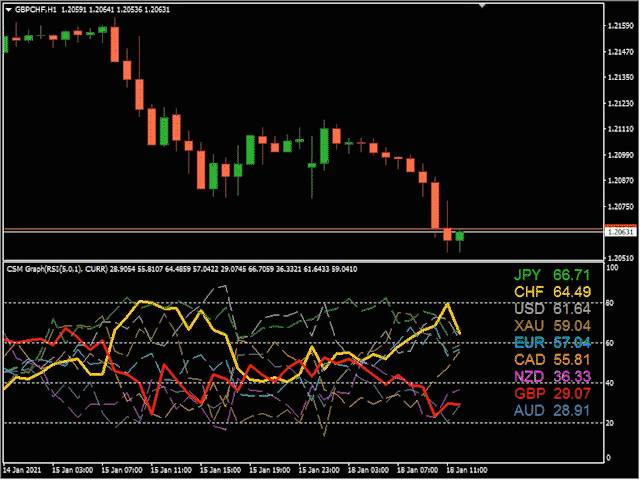Click the chart shift marker triangle at top

pos(482,6)
